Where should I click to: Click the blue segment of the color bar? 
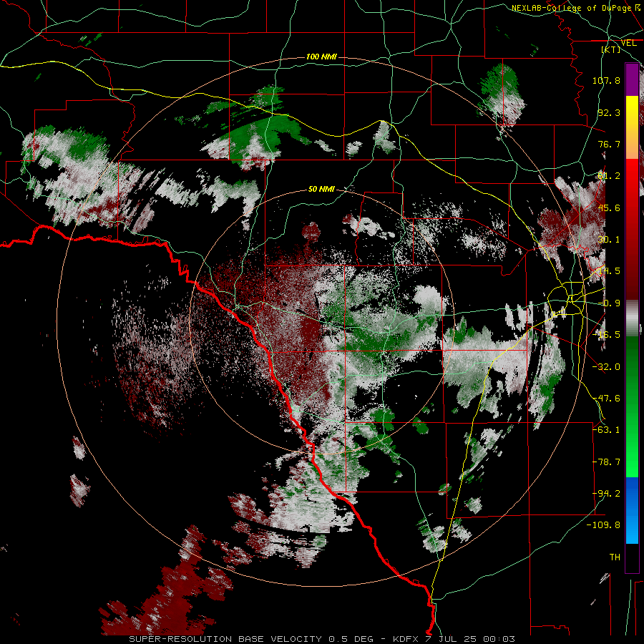632,510
